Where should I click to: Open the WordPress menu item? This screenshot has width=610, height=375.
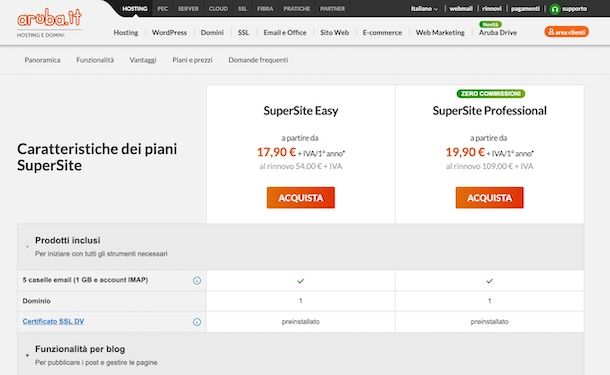pos(169,33)
